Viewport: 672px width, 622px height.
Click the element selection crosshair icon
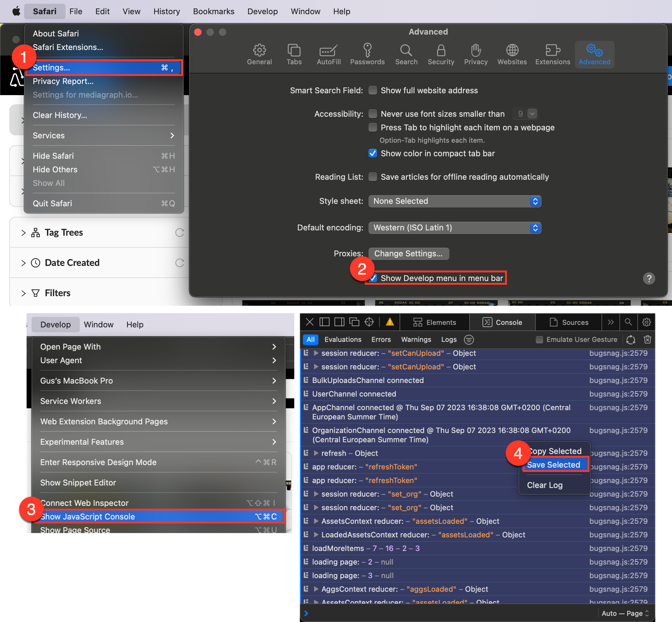(369, 322)
